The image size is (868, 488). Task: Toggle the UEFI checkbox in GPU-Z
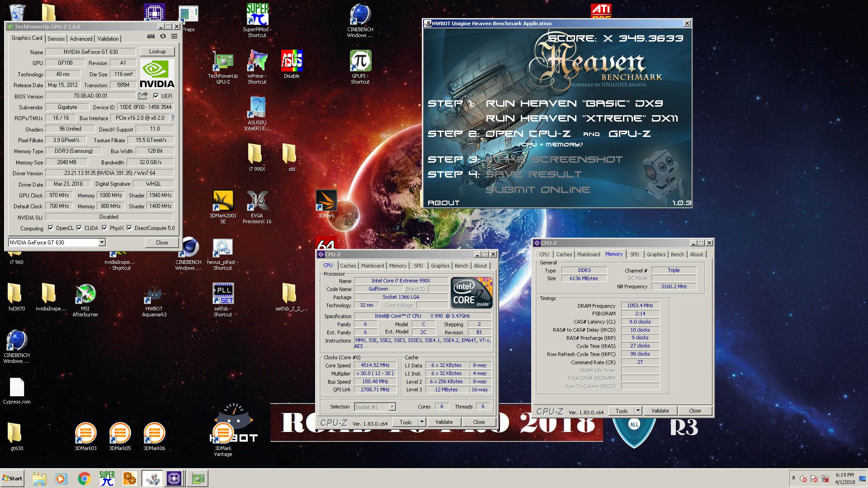(156, 96)
